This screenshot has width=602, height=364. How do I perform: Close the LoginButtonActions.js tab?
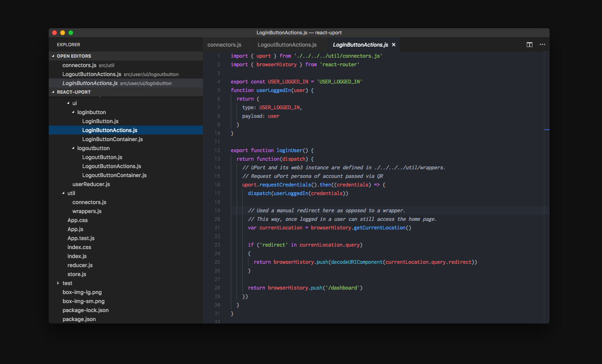[394, 45]
